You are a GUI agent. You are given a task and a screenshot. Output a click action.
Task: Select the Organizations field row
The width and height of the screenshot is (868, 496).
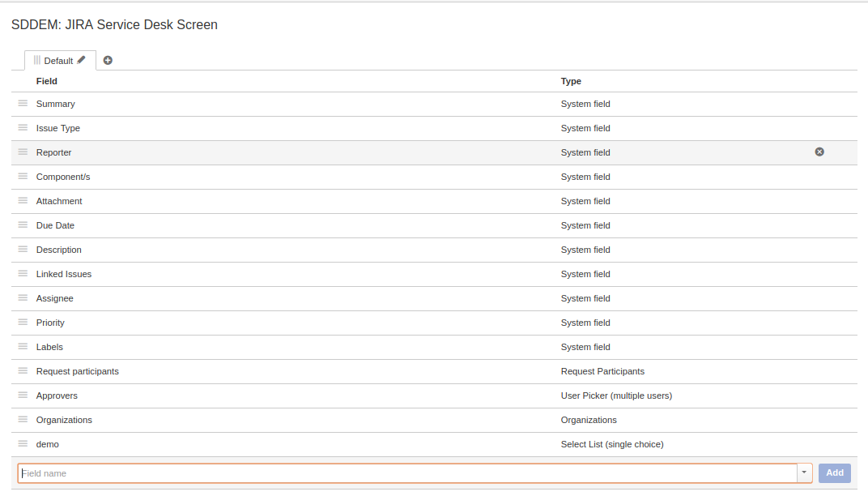[x=64, y=420]
